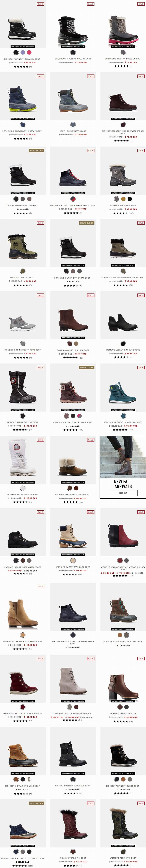This screenshot has height=868, width=146.
Task: Click the Youth Cheyanne II Lace product title
Action: tap(73, 131)
